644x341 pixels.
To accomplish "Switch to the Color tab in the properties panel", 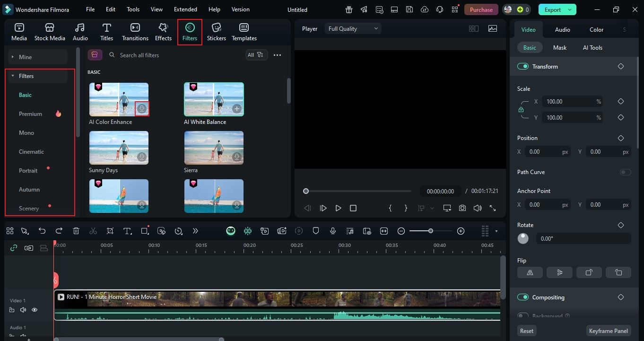I will click(x=596, y=29).
